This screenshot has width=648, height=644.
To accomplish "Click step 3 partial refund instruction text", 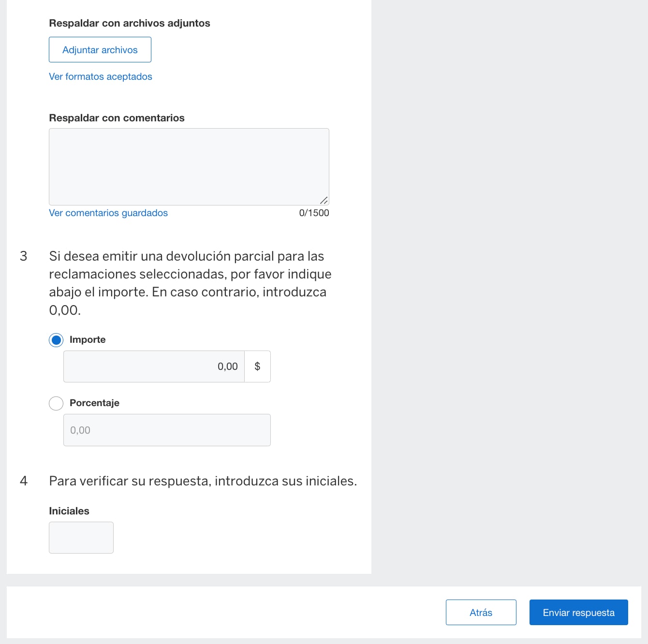I will click(190, 283).
